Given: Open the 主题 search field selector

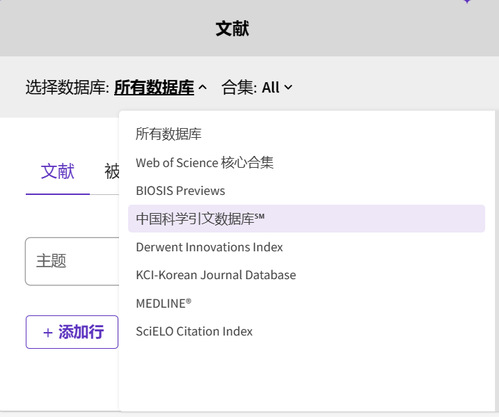Looking at the screenshot, I should click(x=72, y=261).
